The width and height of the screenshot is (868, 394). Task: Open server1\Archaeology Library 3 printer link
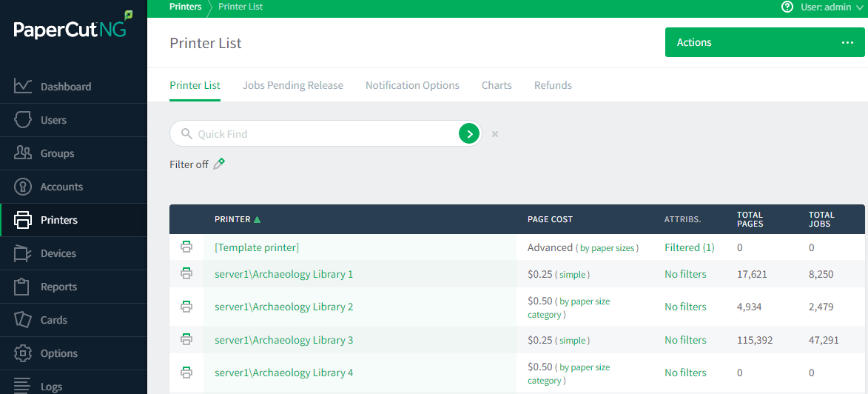[x=283, y=340]
